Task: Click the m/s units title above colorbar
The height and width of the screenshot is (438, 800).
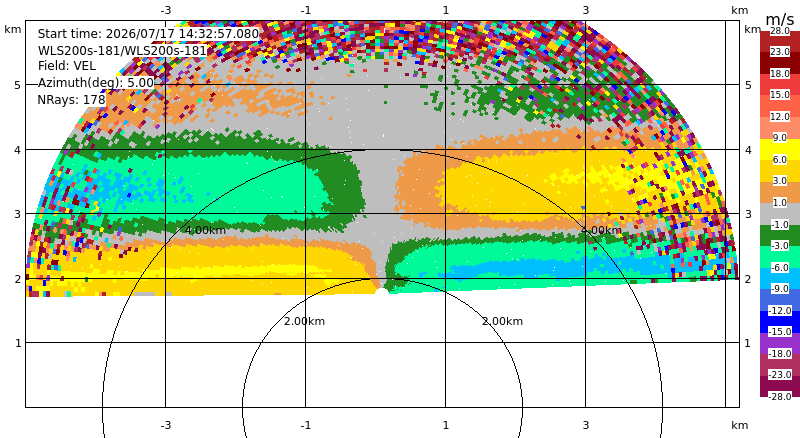Action: pyautogui.click(x=780, y=19)
